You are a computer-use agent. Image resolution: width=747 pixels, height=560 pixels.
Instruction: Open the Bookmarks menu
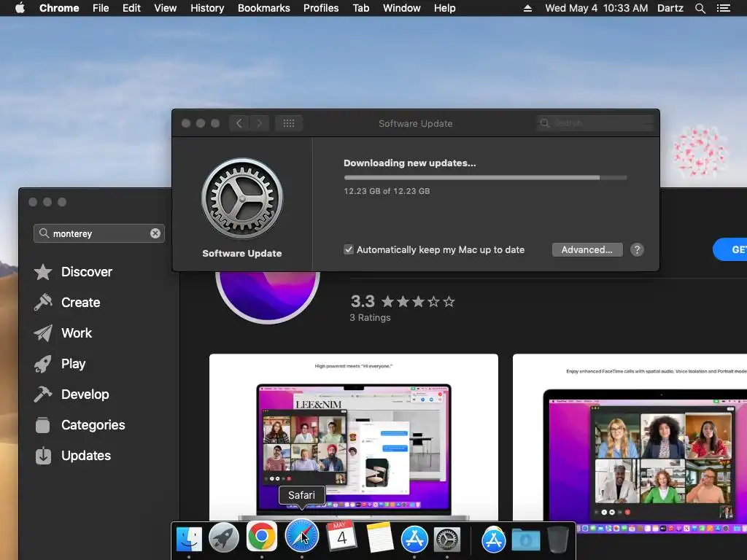tap(264, 8)
